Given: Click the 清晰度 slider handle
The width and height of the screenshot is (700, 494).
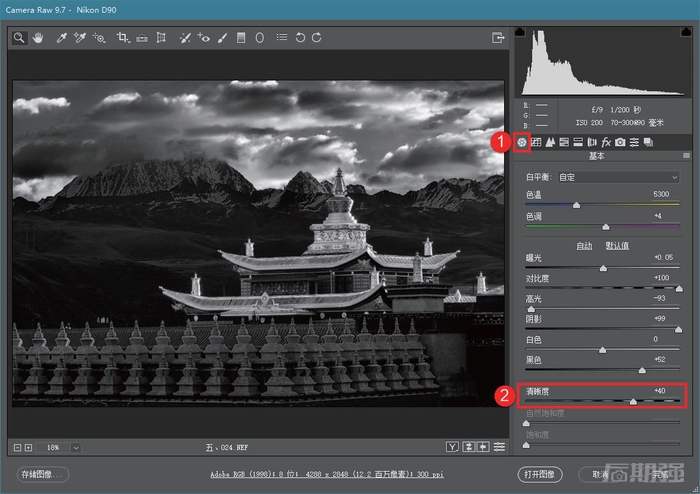Looking at the screenshot, I should (x=633, y=402).
